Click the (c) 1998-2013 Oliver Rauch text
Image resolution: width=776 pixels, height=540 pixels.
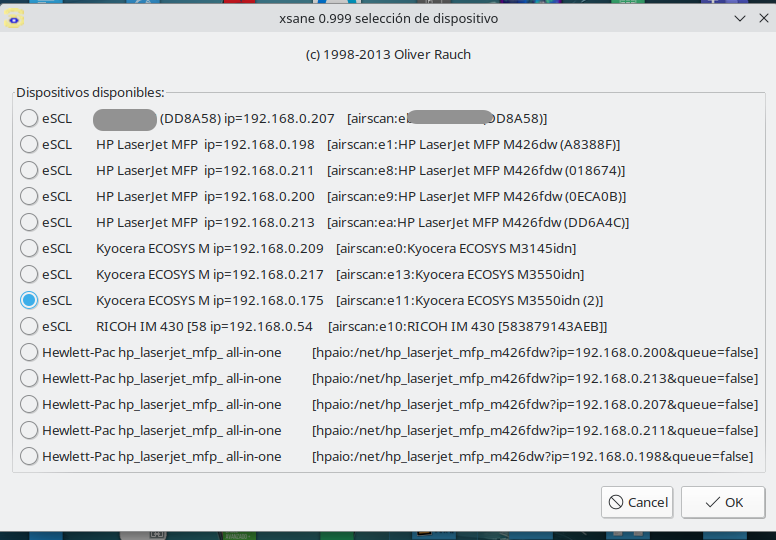[x=388, y=54]
